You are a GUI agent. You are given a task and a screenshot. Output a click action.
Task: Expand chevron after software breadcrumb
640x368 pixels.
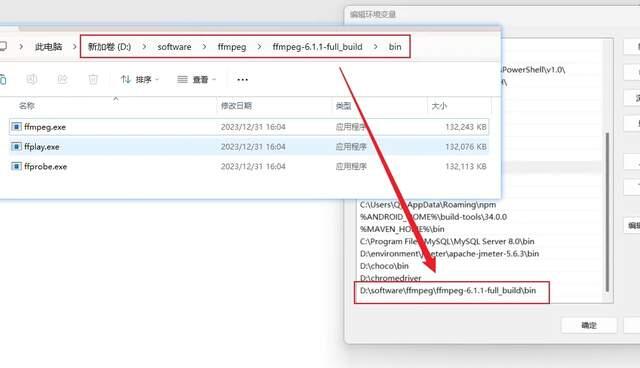click(204, 47)
